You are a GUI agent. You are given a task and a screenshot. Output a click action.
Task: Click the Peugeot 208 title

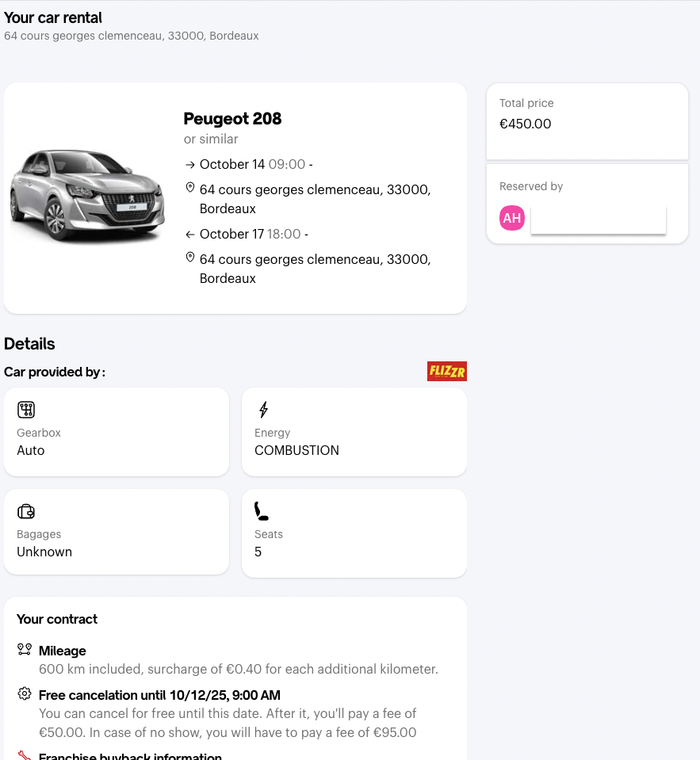[232, 119]
